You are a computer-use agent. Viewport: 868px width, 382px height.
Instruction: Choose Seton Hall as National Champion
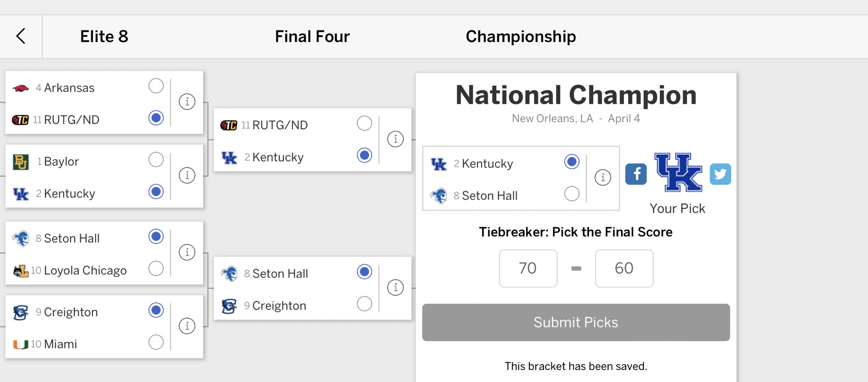(x=572, y=194)
